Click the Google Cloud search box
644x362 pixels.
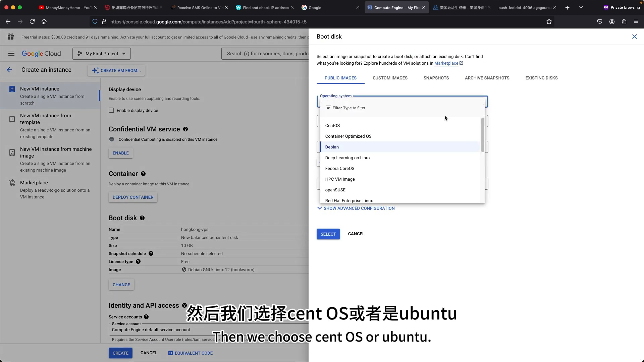point(265,54)
